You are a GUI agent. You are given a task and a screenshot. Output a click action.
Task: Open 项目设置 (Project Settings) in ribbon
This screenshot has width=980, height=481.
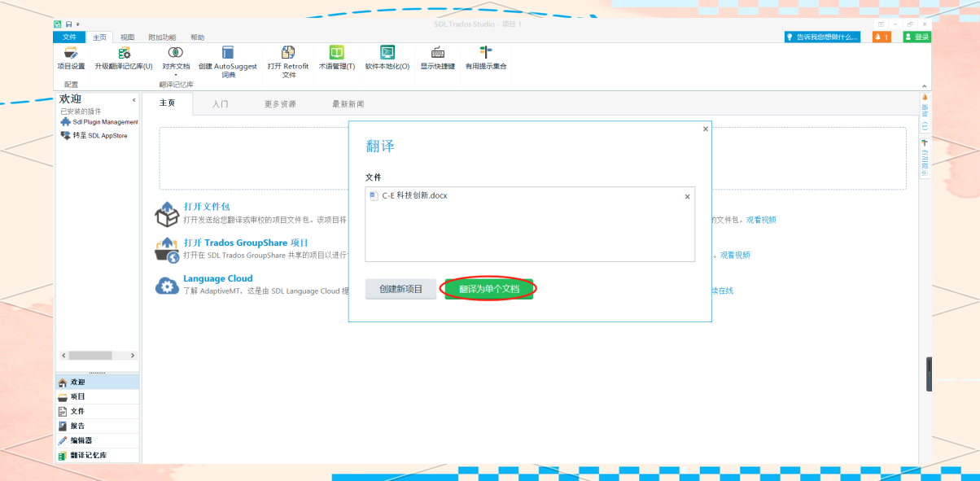[71, 58]
